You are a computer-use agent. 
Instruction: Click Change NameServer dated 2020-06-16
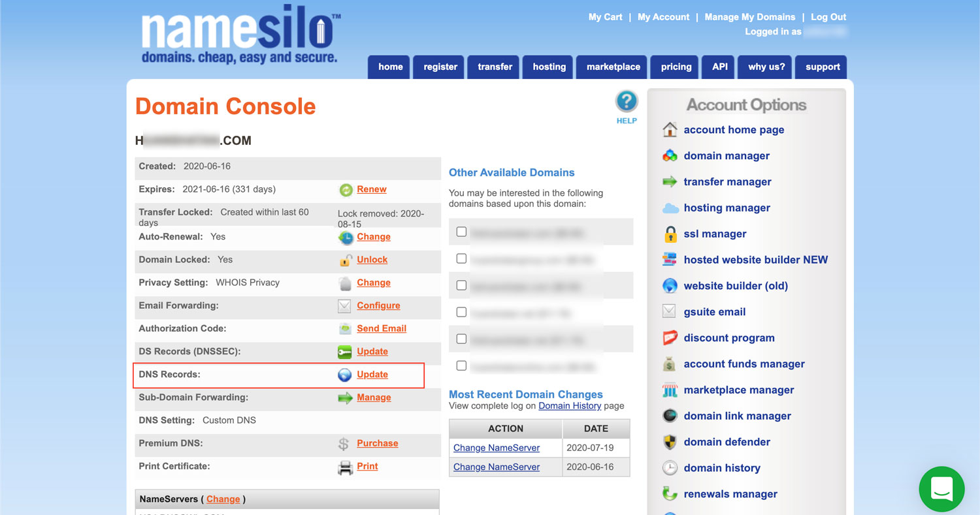(x=497, y=467)
